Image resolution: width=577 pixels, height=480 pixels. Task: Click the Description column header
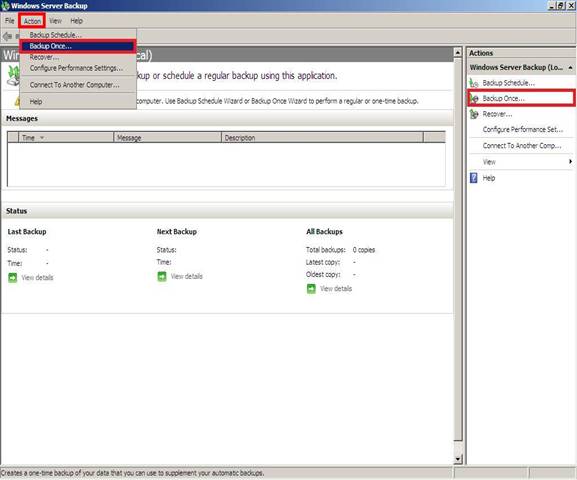point(322,138)
